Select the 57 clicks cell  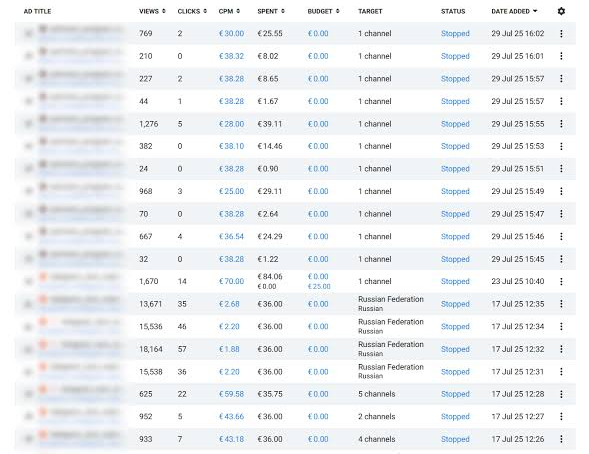[x=182, y=349]
